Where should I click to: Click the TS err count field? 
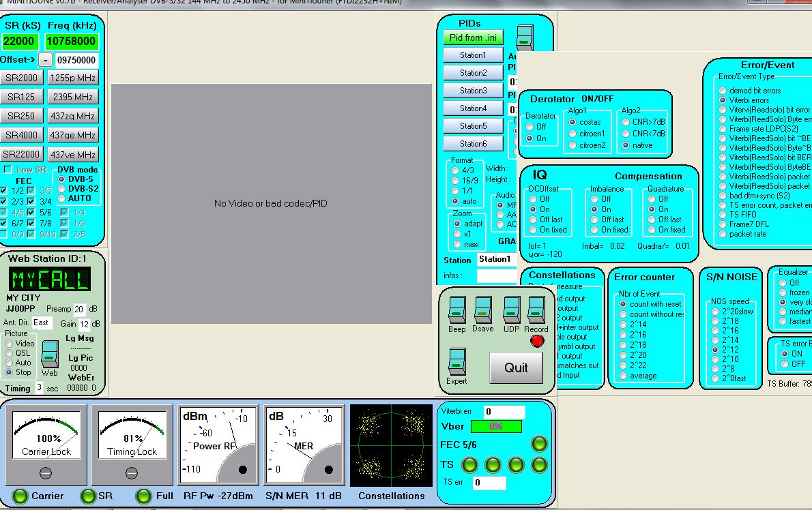(x=489, y=483)
